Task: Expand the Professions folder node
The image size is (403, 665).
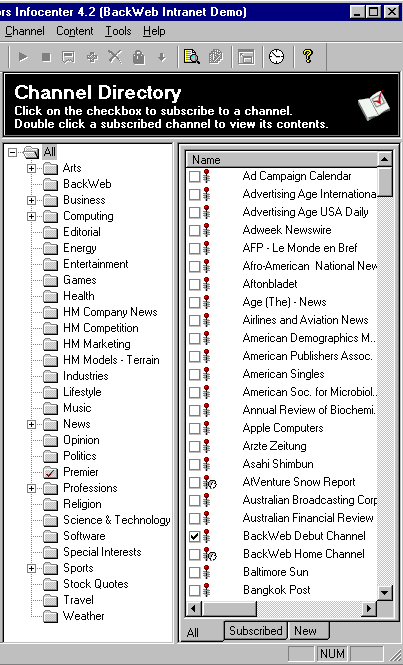Action: pyautogui.click(x=31, y=488)
